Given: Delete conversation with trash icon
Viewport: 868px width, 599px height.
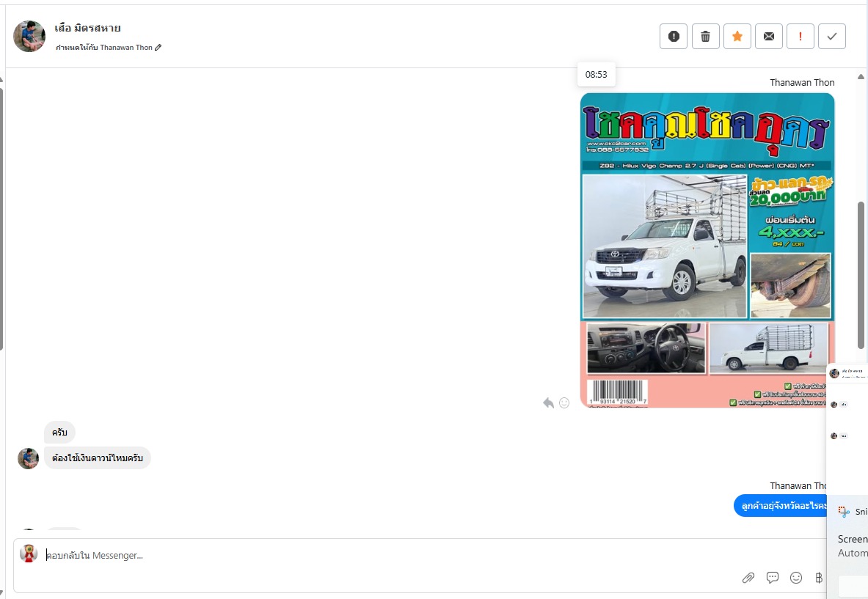Looking at the screenshot, I should [705, 37].
